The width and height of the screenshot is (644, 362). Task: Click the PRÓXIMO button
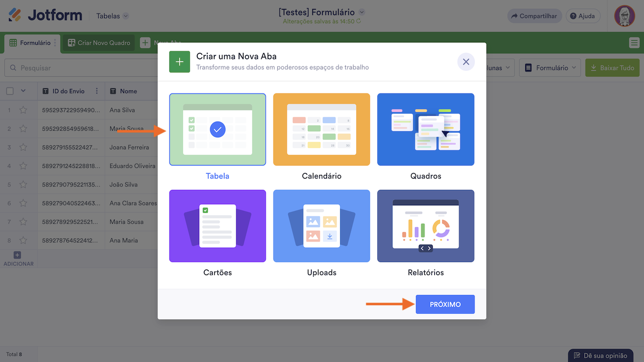click(445, 304)
